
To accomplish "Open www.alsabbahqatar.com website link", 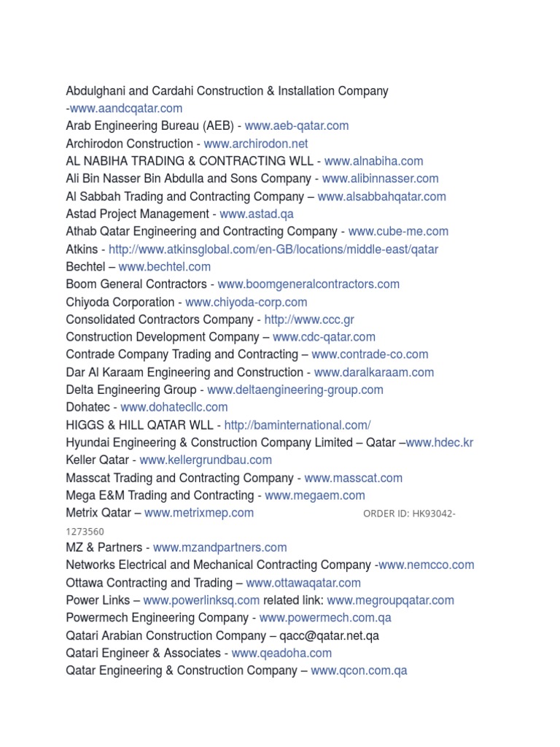I will click(382, 197).
